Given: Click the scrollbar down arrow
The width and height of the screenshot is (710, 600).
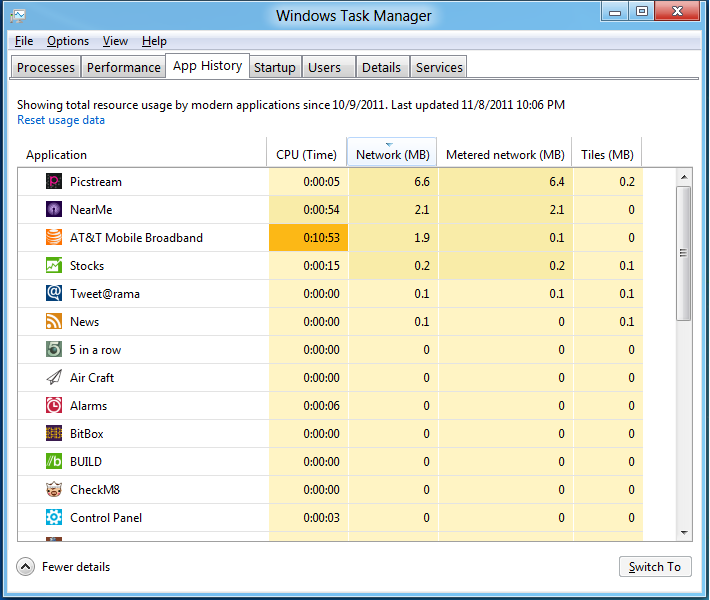Looking at the screenshot, I should click(x=684, y=533).
